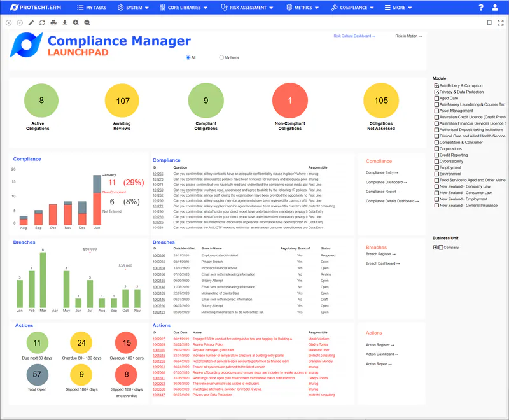
Task: Click the edit pencil icon in toolbar
Action: tap(31, 22)
